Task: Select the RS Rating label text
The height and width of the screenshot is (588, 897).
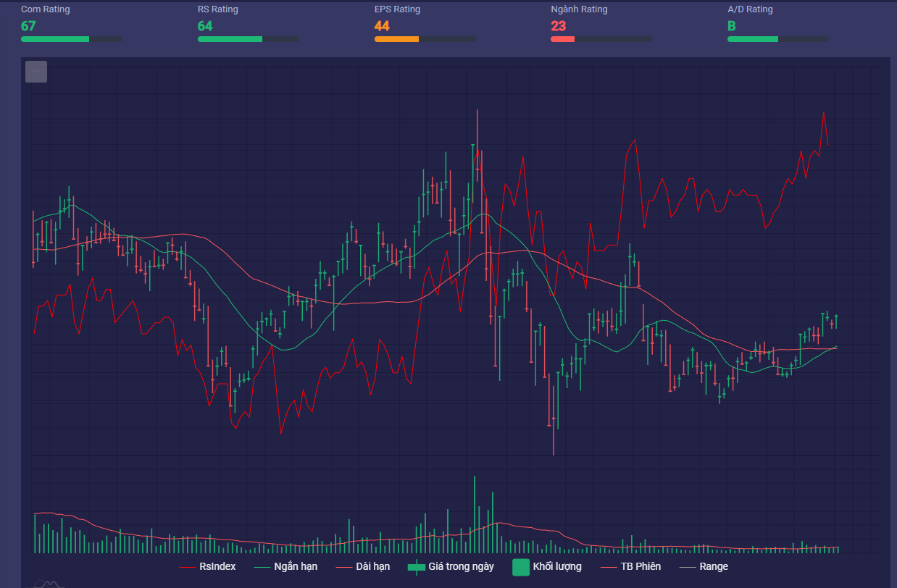Action: coord(217,9)
